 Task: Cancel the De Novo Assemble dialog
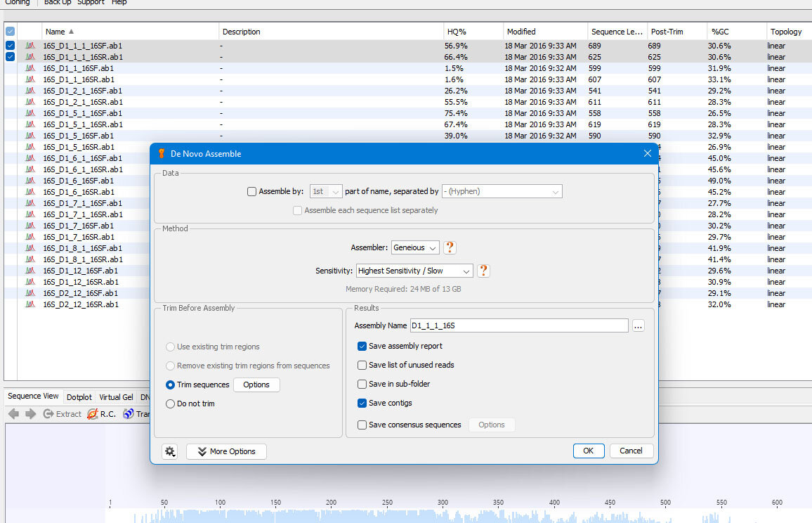[x=631, y=451]
